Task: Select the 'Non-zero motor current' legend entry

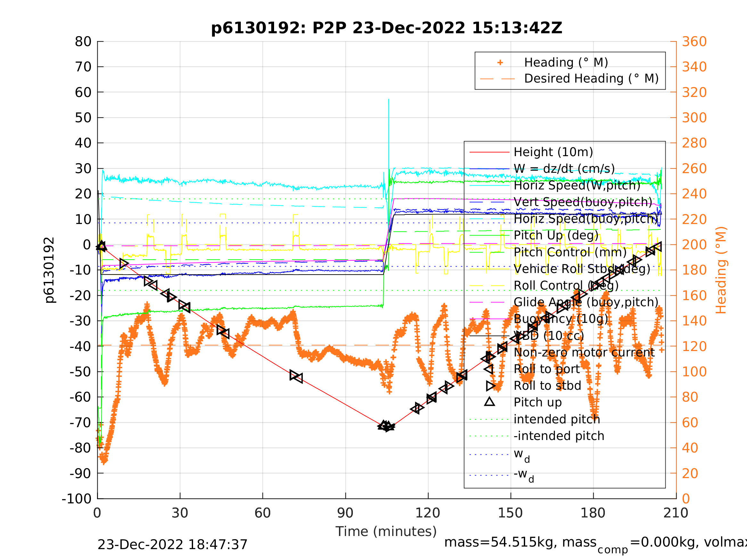Action: (584, 352)
